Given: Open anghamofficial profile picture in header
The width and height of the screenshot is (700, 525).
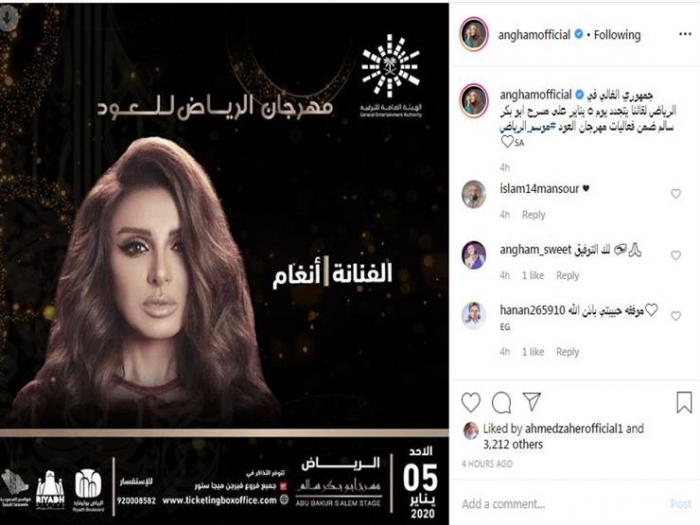Looking at the screenshot, I should click(474, 34).
